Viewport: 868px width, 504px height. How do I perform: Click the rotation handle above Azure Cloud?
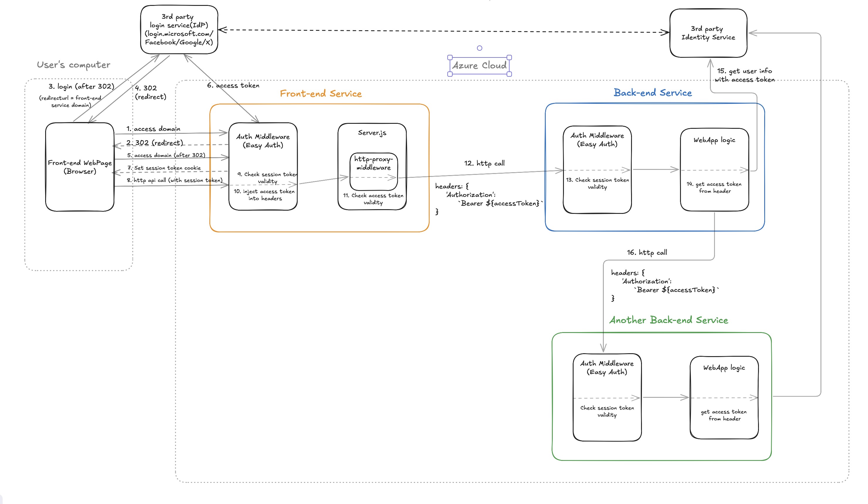479,48
